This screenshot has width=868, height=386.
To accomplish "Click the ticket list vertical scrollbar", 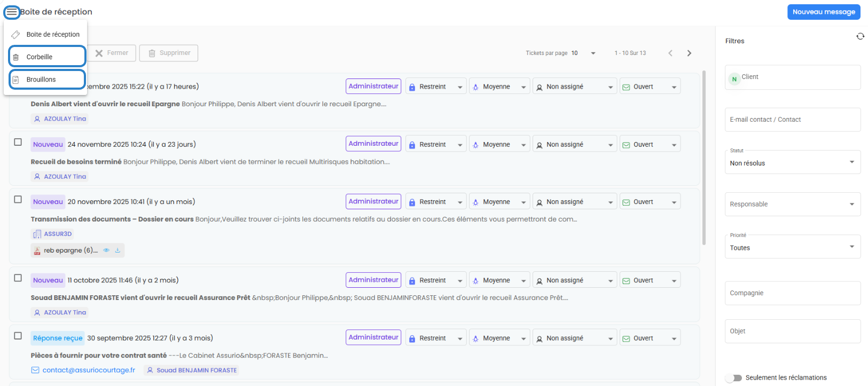I will (x=704, y=157).
